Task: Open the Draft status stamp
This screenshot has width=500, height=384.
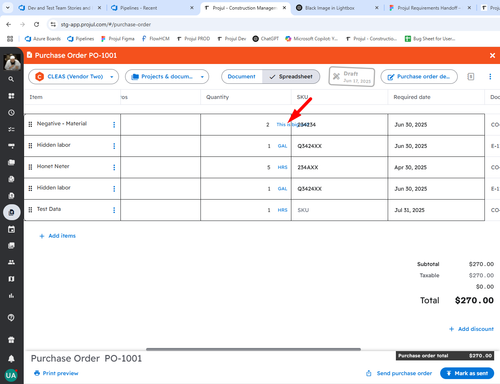Action: click(x=352, y=77)
